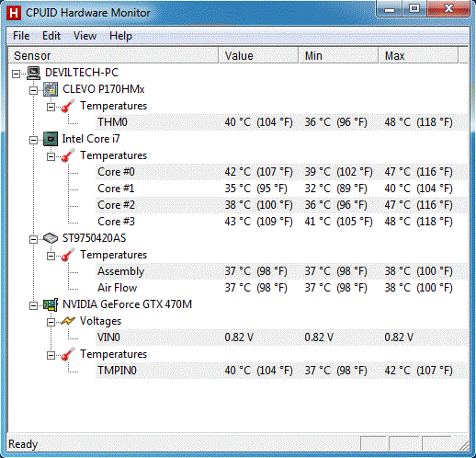Viewport: 476px width, 458px height.
Task: Click the thermometer icon under Intel Core i7
Action: (x=68, y=155)
